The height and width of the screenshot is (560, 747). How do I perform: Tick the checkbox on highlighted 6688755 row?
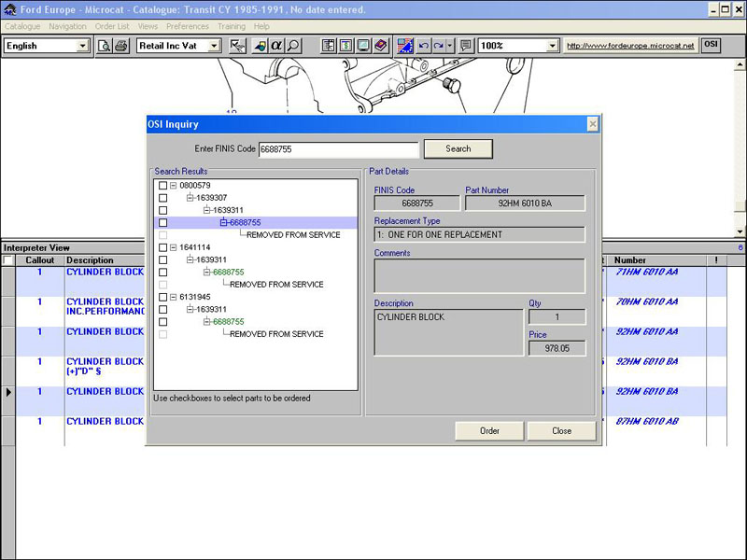pyautogui.click(x=162, y=222)
